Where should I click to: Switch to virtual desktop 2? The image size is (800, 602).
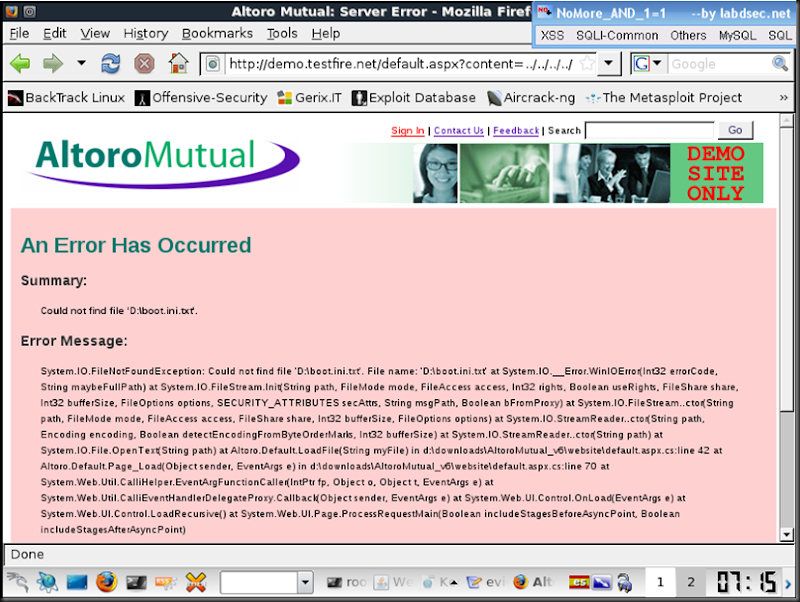tap(691, 582)
